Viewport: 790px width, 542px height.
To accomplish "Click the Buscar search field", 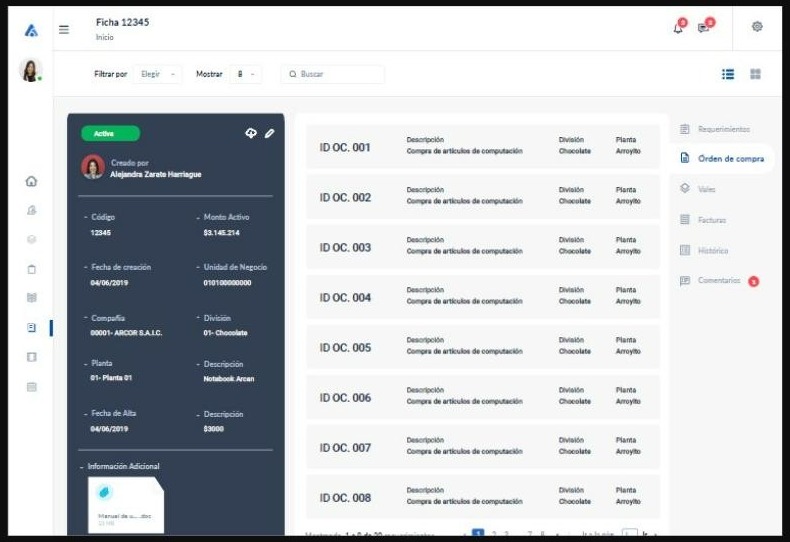I will click(x=333, y=74).
